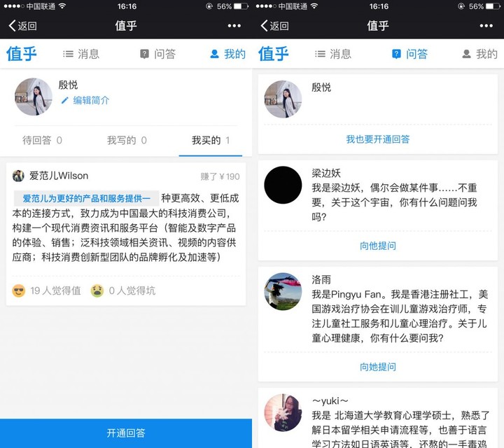
Task: Tap 爱范儿Wilson small avatar
Action: click(x=18, y=176)
